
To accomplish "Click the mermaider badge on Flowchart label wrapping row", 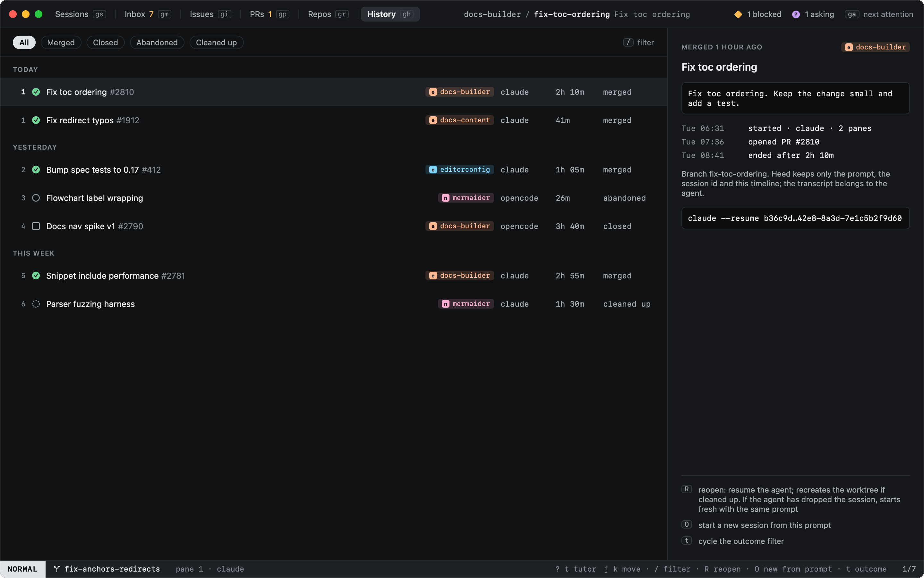I will [x=466, y=197].
